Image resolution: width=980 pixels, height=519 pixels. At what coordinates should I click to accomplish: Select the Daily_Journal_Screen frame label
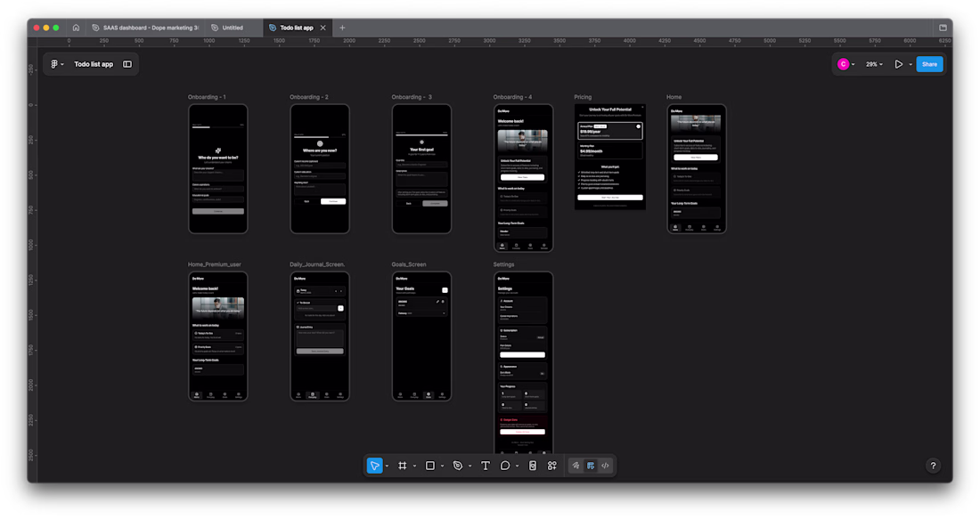pyautogui.click(x=317, y=264)
